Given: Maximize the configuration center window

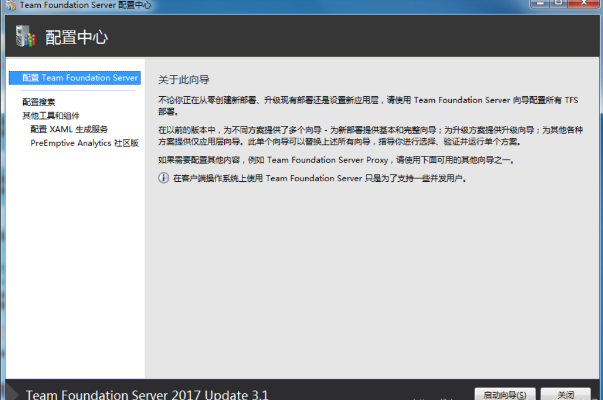Looking at the screenshot, I should click(556, 5).
